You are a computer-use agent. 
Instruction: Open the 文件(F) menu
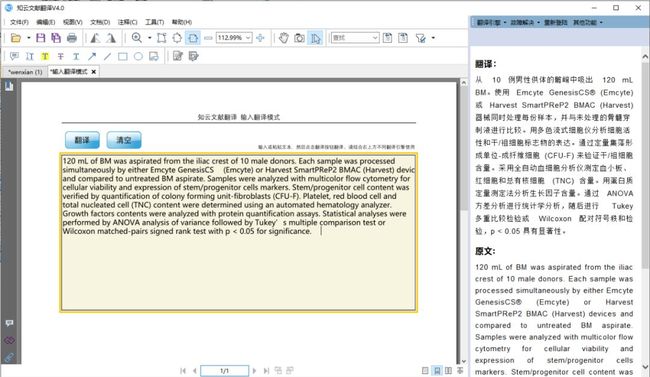(x=19, y=22)
